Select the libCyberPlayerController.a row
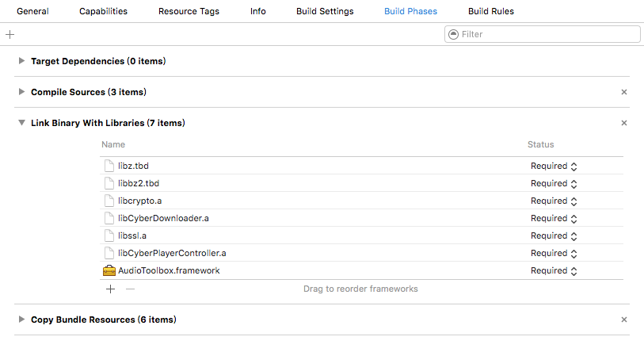 click(361, 253)
